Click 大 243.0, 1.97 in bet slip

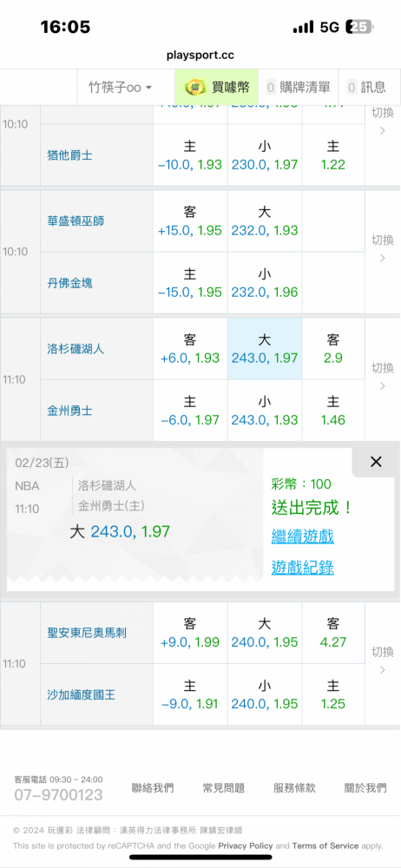(x=120, y=532)
